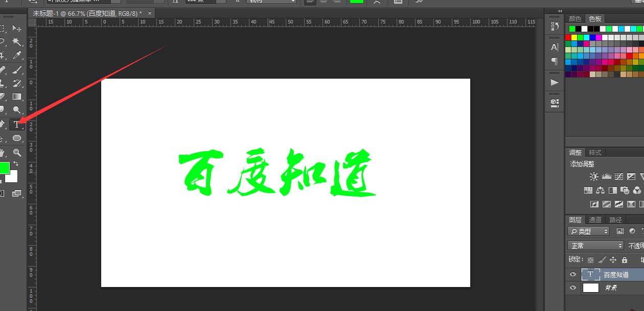Select the Move tool
Viewport: 644px width, 311px height.
(17, 29)
